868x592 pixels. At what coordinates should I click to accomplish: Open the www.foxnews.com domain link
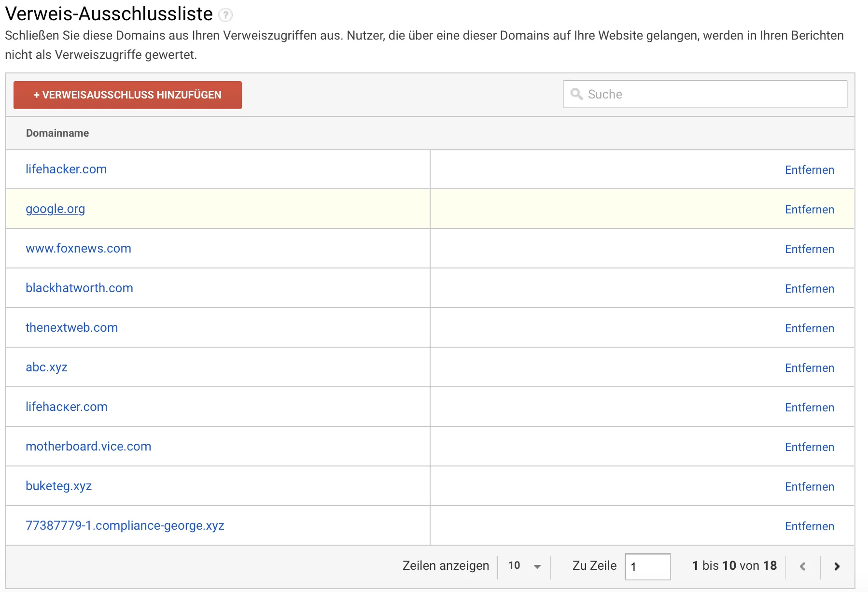78,249
